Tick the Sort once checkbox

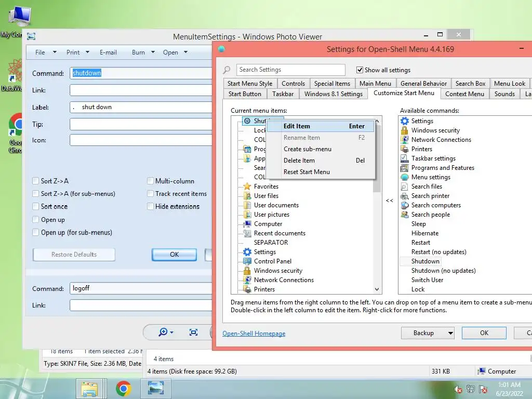35,206
